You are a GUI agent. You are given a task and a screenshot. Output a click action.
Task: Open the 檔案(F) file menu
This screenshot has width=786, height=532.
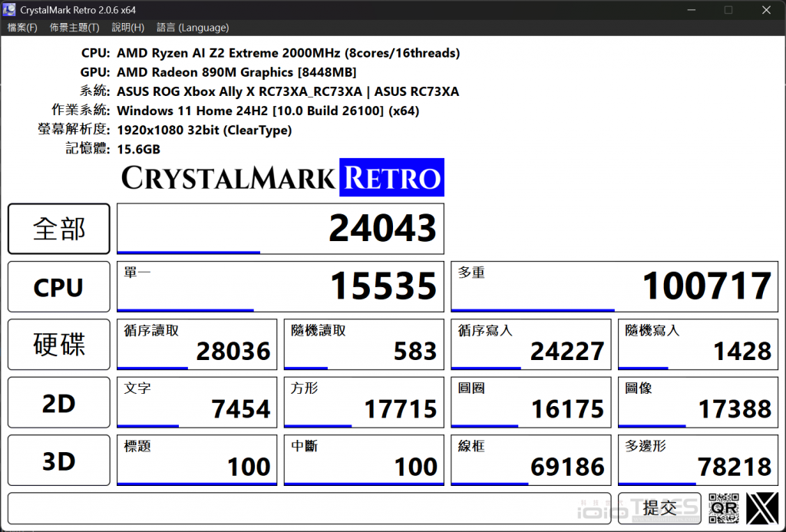22,28
